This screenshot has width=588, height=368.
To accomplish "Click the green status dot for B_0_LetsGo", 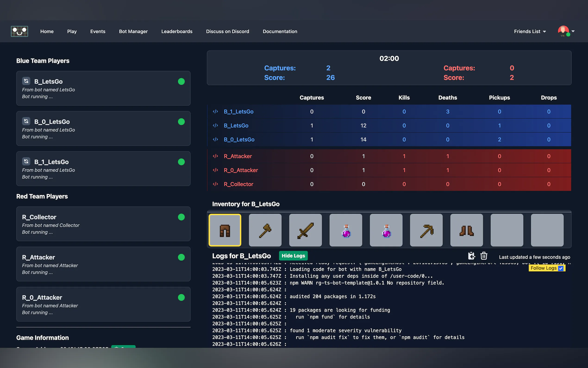I will tap(181, 122).
